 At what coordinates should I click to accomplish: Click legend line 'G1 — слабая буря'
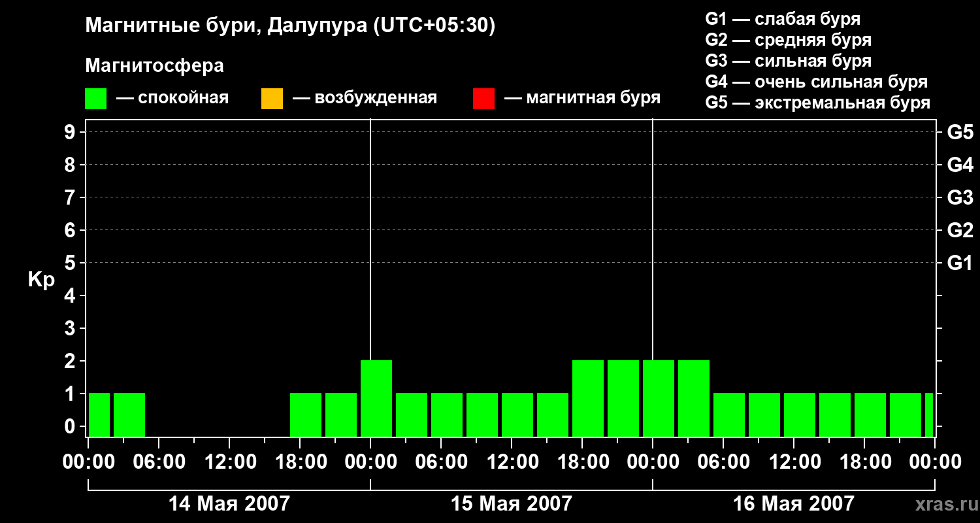pos(783,19)
